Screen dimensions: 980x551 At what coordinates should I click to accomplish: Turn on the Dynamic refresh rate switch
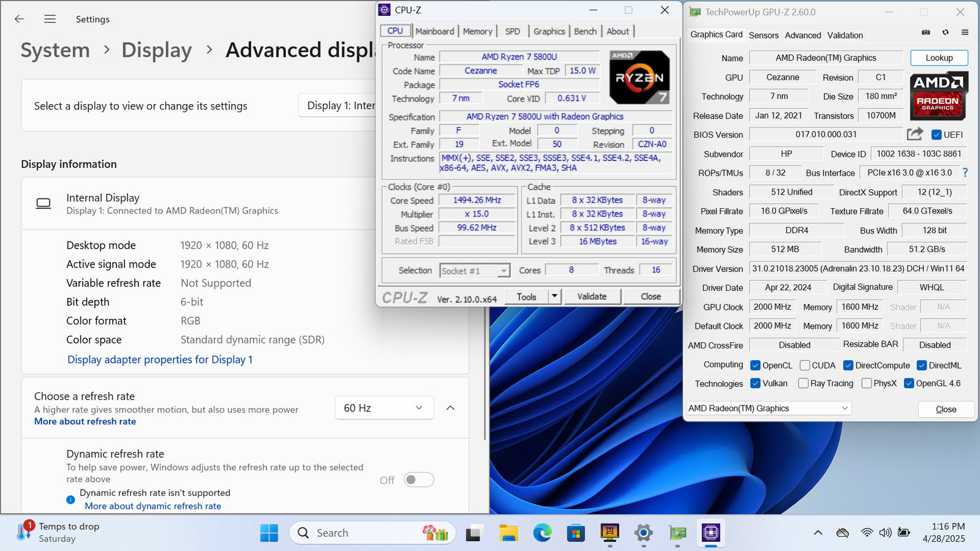[x=419, y=479]
